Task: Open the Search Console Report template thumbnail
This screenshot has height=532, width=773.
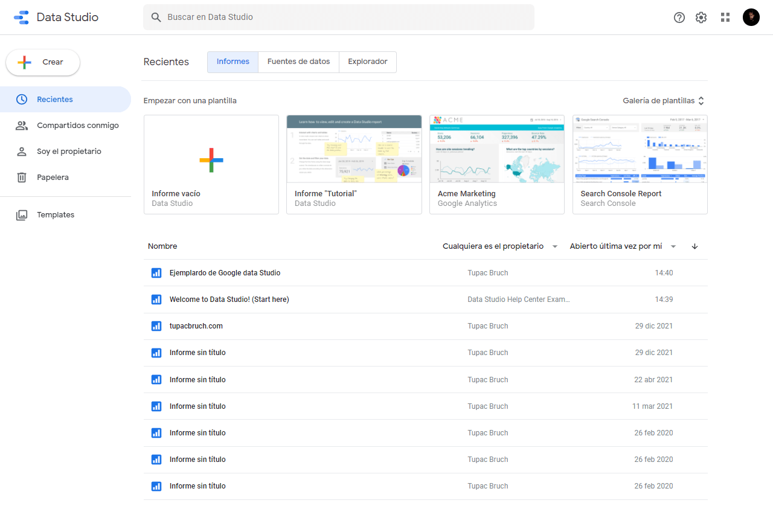Action: pos(640,149)
